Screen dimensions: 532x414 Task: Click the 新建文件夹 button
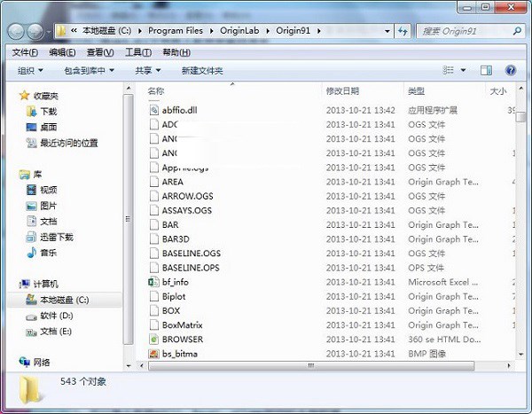pyautogui.click(x=202, y=71)
